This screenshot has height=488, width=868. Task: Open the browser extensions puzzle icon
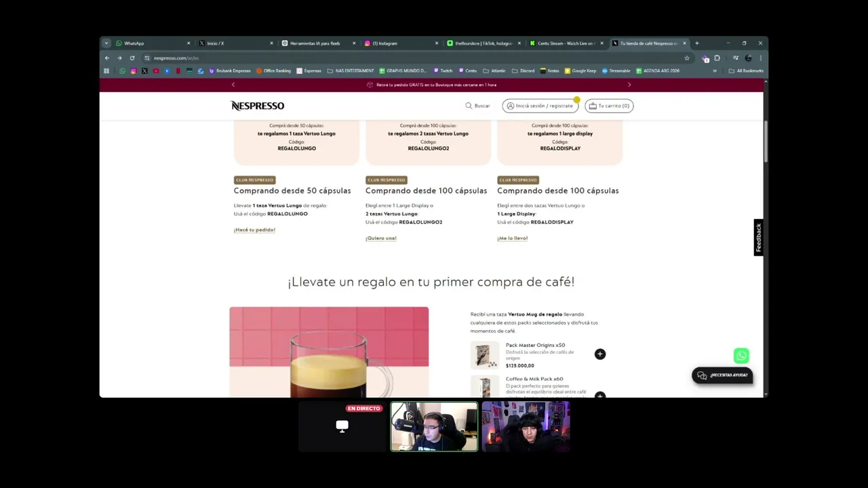pos(717,58)
